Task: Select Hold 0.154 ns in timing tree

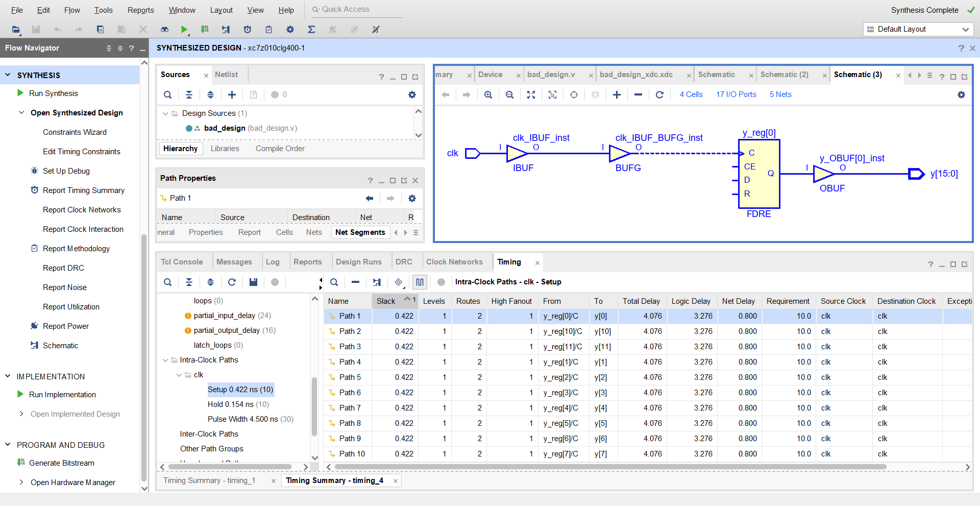Action: click(x=238, y=404)
